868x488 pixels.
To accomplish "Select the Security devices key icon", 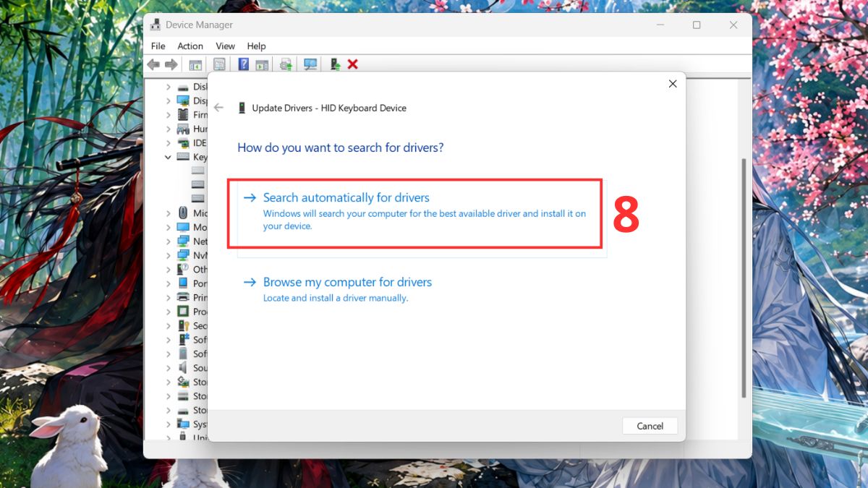I will tap(183, 326).
